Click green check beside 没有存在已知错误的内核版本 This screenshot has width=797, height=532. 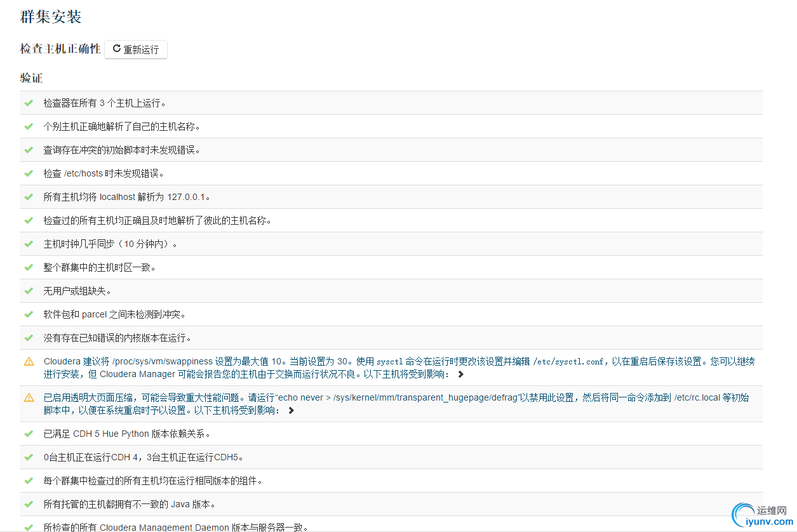(x=29, y=338)
